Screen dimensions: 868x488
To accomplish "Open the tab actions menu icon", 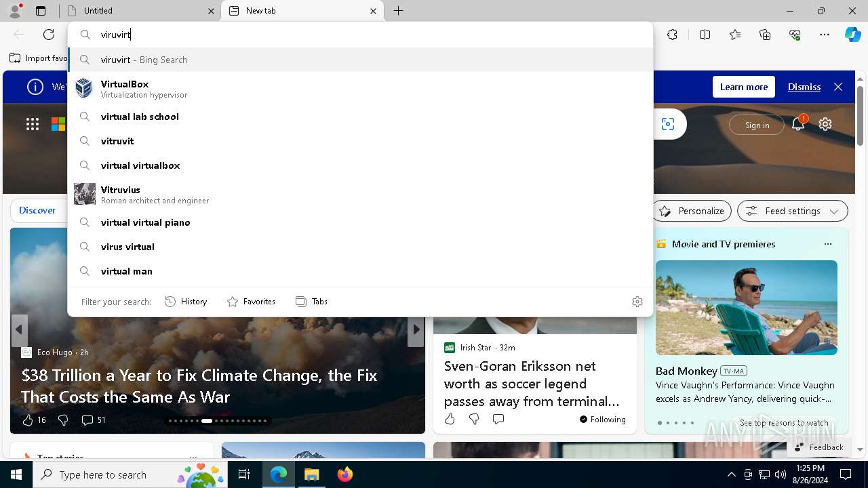I will coord(41,11).
